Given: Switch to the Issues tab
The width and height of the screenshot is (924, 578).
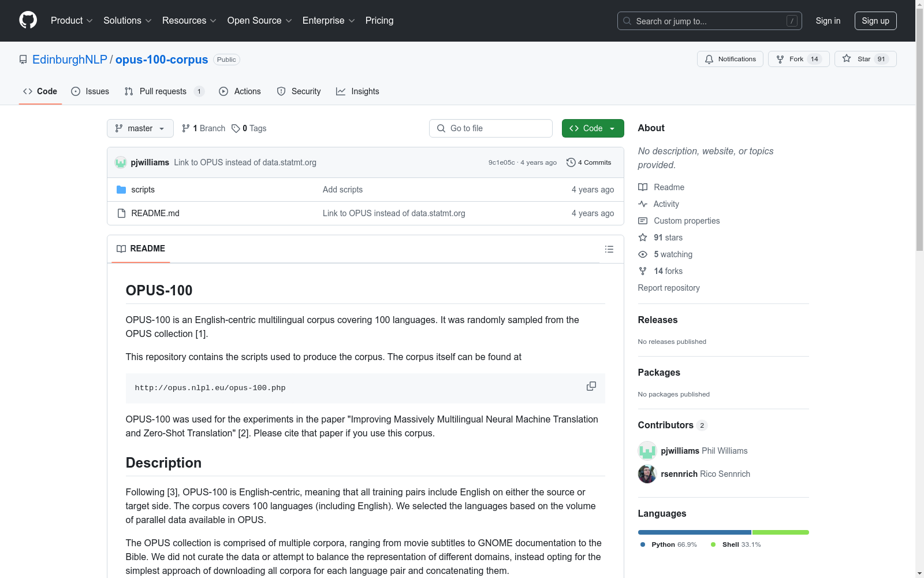Looking at the screenshot, I should 90,91.
